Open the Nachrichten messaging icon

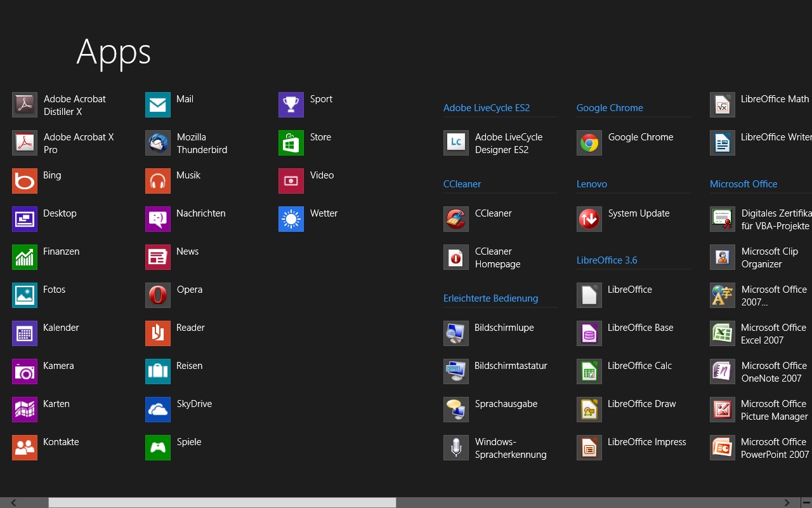(x=158, y=219)
